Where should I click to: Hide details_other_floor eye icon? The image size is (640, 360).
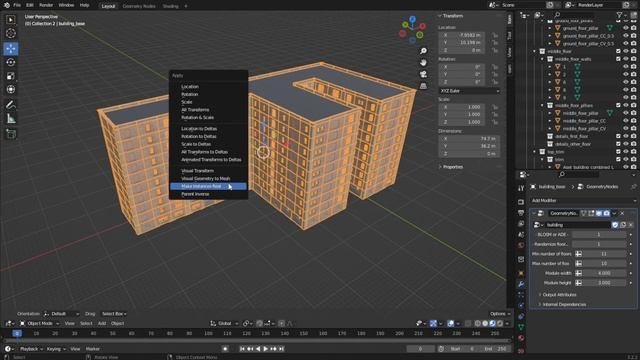[x=625, y=144]
